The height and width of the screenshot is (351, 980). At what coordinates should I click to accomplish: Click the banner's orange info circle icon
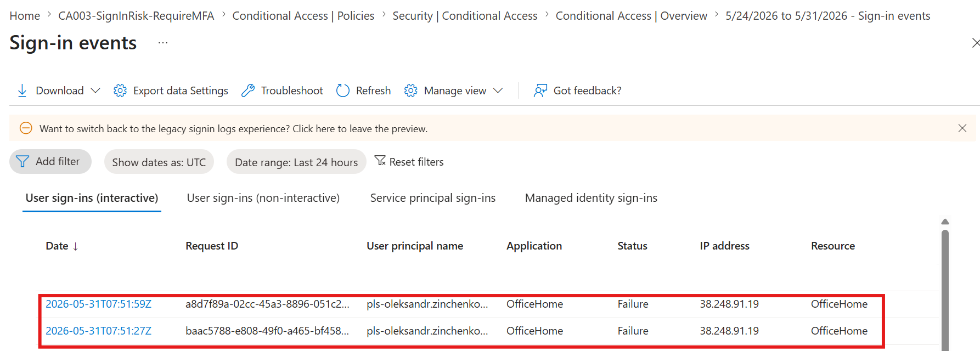[26, 128]
